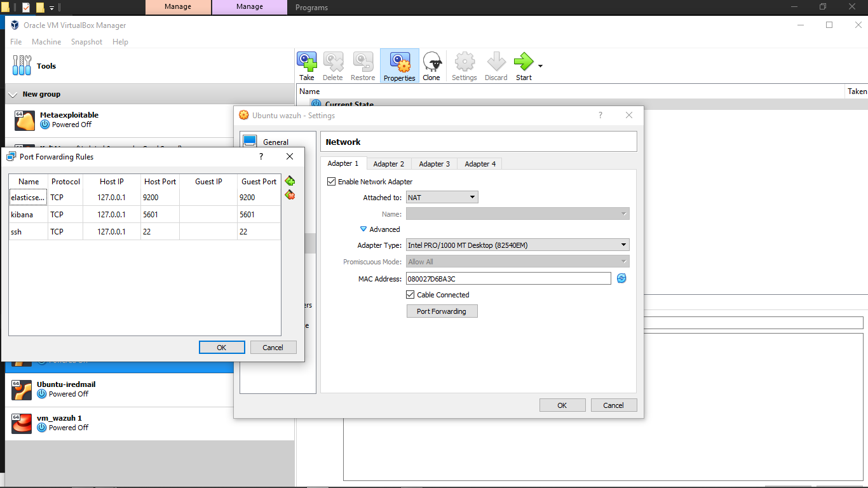868x488 pixels.
Task: Switch to Adapter 4 tab
Action: tap(480, 164)
